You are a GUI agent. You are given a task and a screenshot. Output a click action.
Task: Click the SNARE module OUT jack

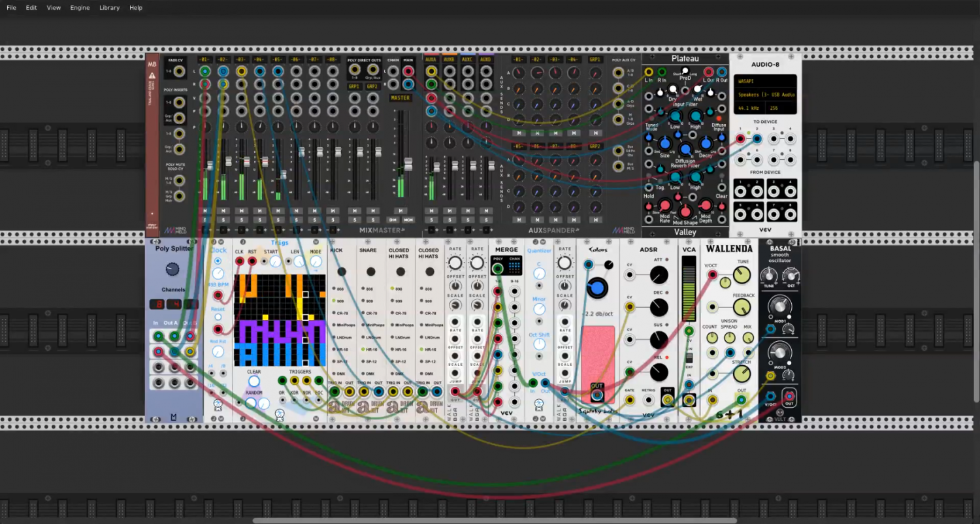click(x=379, y=392)
